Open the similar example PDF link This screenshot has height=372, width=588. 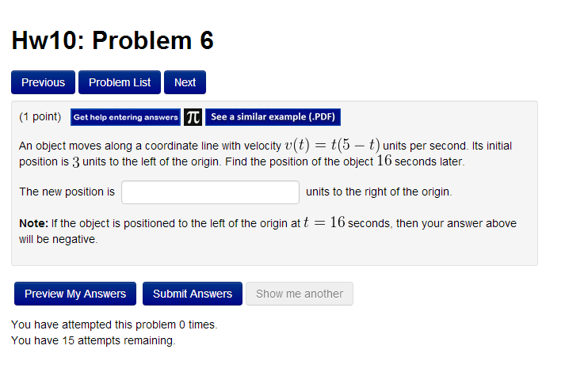[273, 117]
